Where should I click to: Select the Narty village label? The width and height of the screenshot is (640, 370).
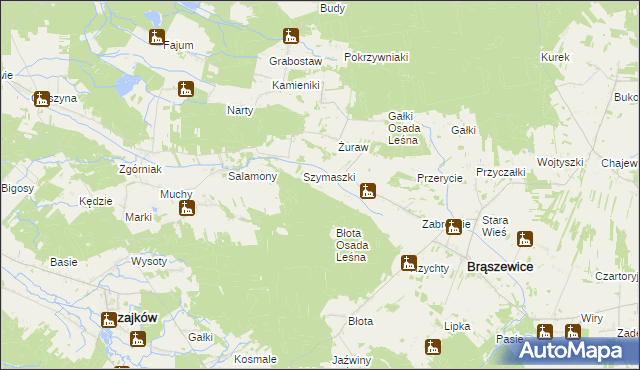(x=240, y=110)
